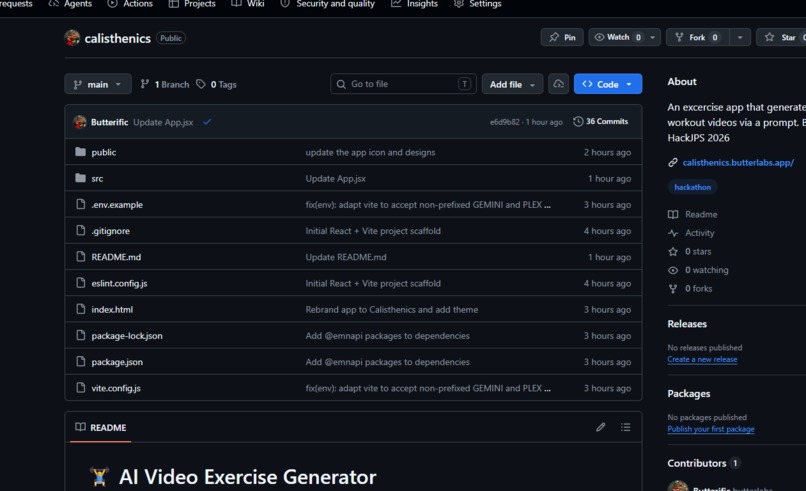The height and width of the screenshot is (491, 806).
Task: Open the eslint.config.js file
Action: pyautogui.click(x=119, y=283)
